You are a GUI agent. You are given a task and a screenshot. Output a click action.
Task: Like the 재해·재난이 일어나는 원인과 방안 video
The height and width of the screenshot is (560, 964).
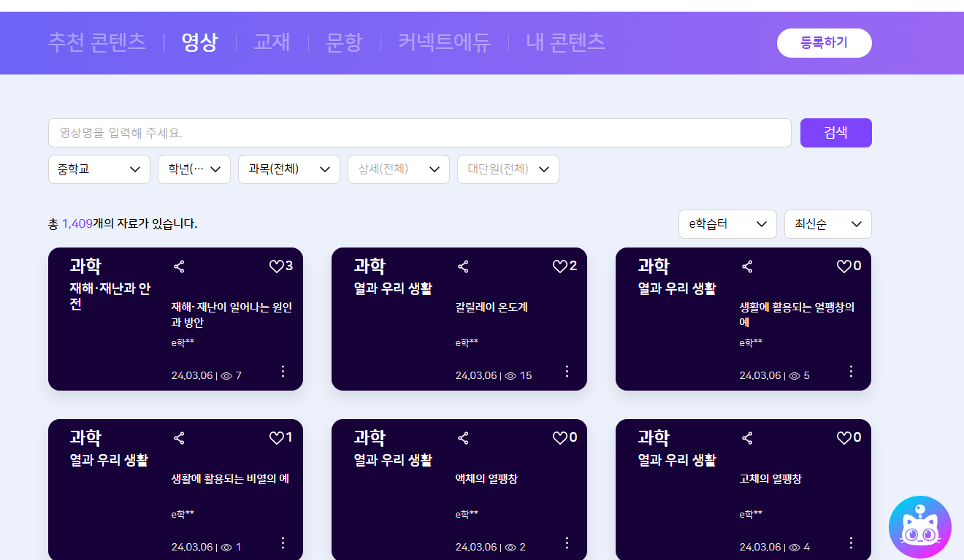coord(276,266)
